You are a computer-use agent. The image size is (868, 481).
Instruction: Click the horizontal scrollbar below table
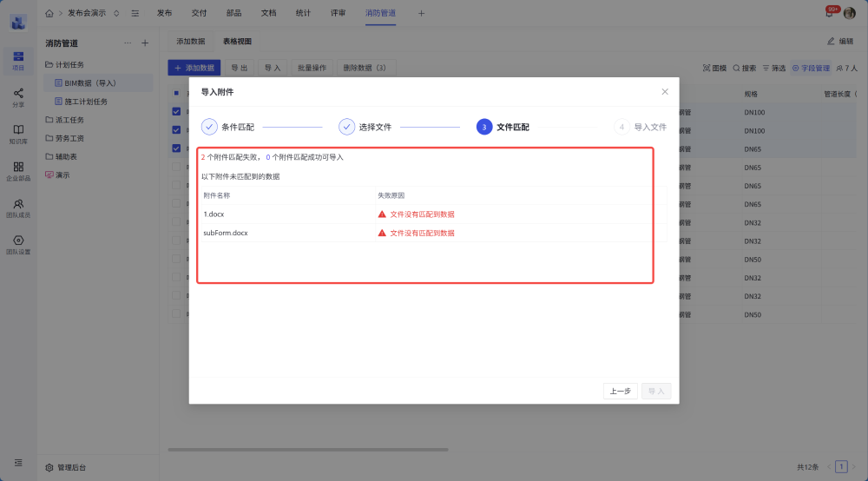click(308, 450)
